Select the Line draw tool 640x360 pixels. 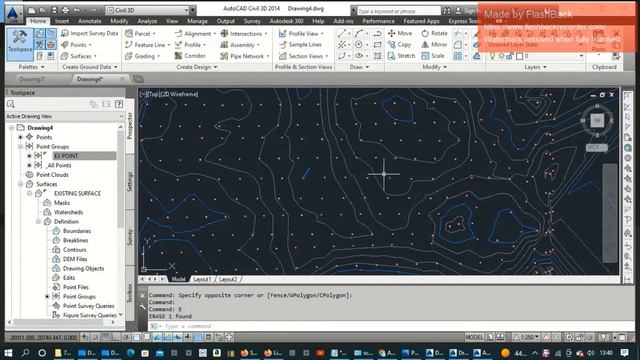tap(342, 33)
